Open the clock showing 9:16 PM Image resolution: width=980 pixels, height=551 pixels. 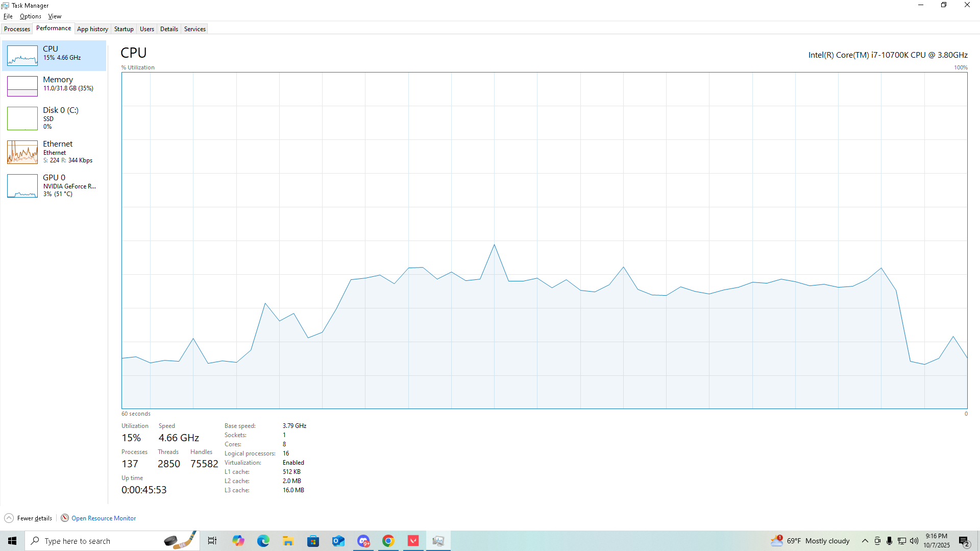937,541
